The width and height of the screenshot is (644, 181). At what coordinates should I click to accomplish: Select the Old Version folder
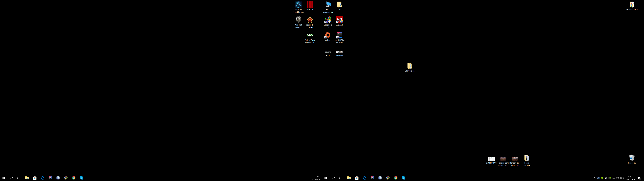[x=410, y=66]
